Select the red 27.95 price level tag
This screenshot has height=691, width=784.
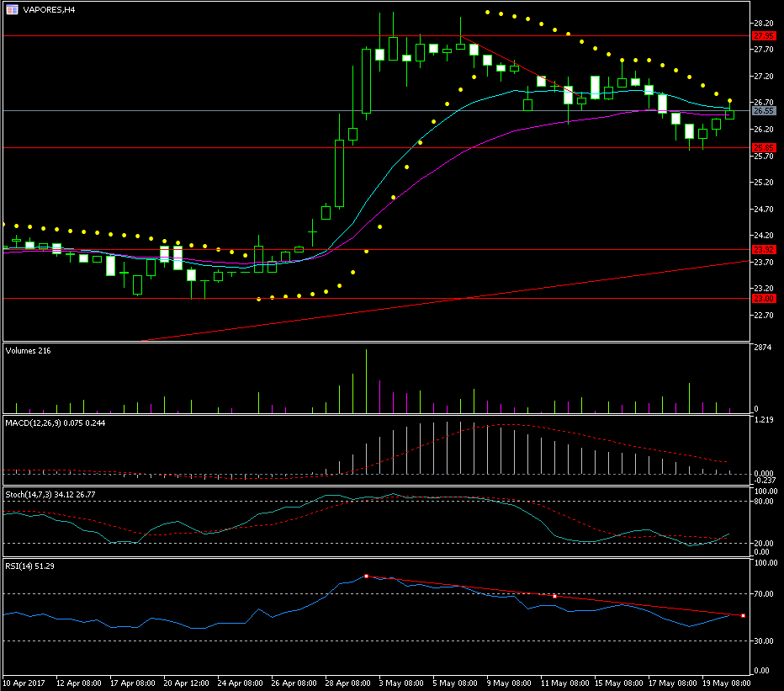point(763,36)
